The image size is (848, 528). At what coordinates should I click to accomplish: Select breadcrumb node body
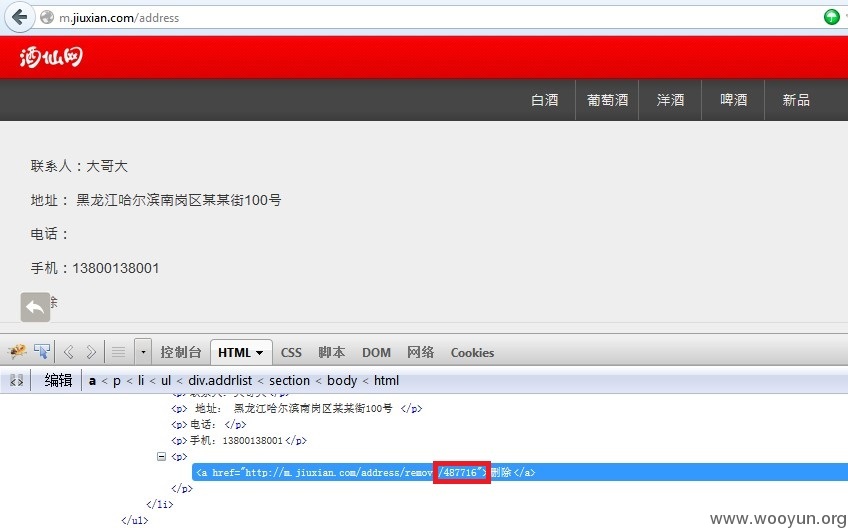pos(342,381)
